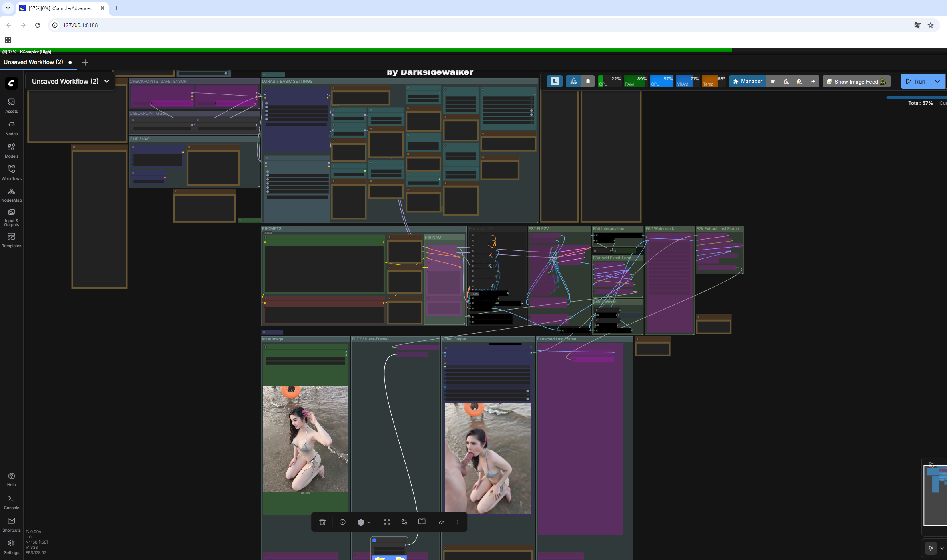Expand the Run button dropdown arrow
Image resolution: width=947 pixels, height=560 pixels.
(x=937, y=81)
